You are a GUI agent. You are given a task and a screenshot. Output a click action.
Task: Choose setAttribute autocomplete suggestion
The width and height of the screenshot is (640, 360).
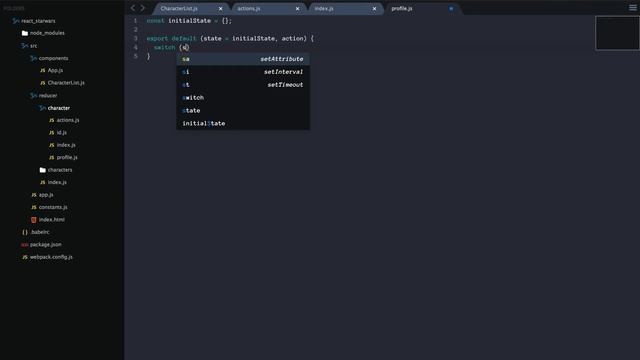click(243, 59)
